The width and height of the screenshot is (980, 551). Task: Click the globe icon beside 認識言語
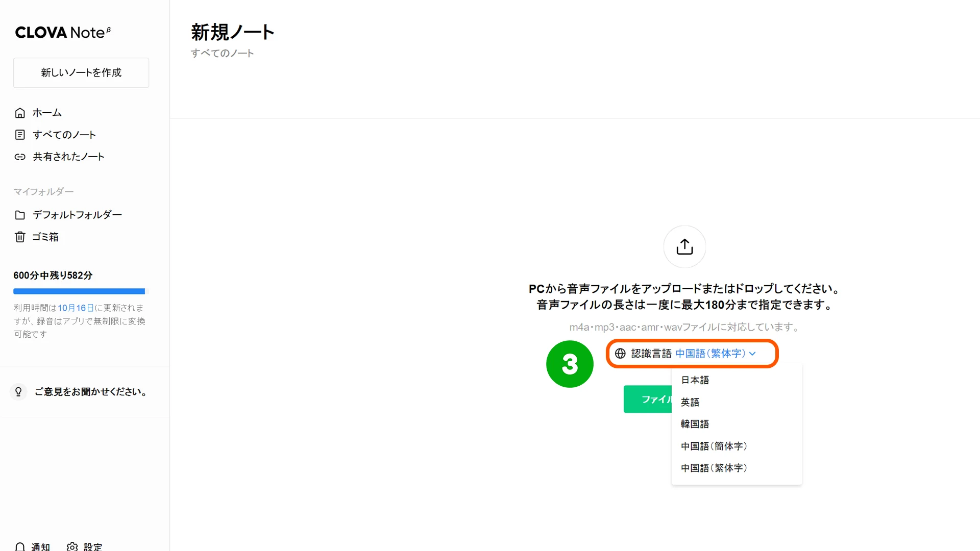tap(620, 354)
